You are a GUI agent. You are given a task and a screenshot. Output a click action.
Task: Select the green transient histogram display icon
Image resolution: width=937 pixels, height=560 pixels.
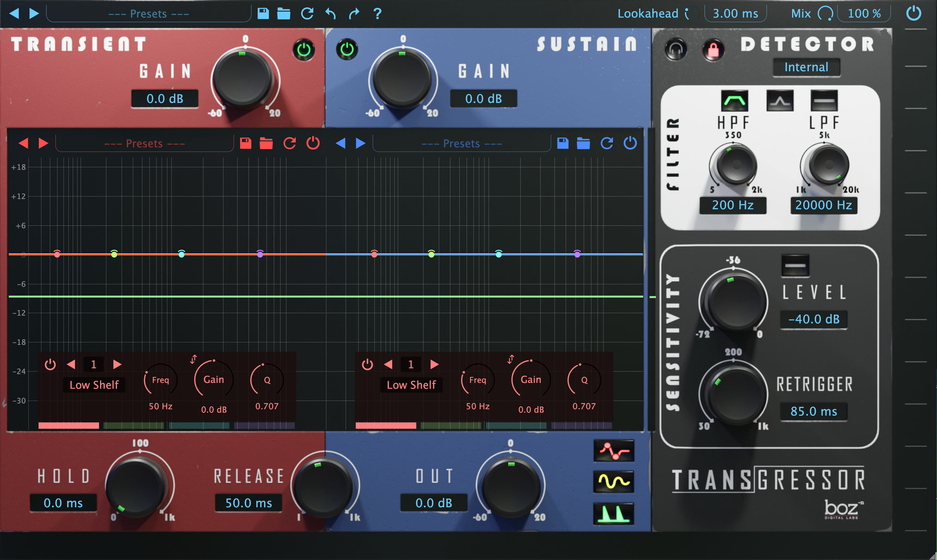pos(613,512)
